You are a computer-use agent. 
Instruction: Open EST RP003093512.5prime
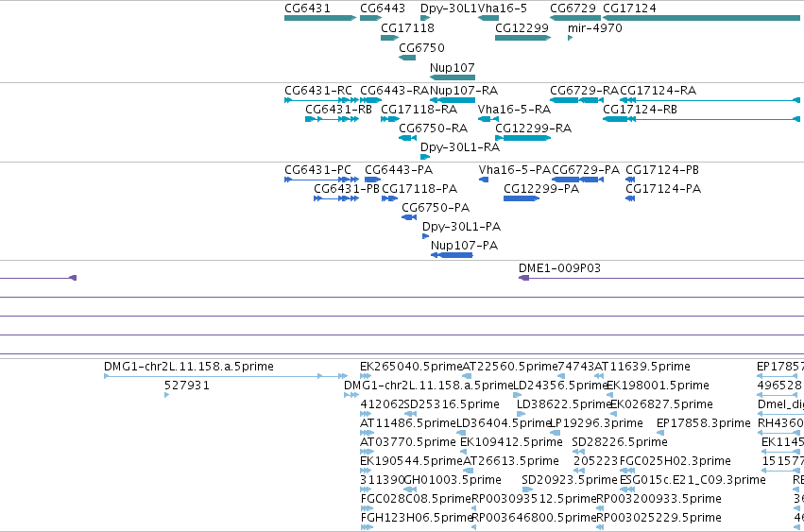534,500
